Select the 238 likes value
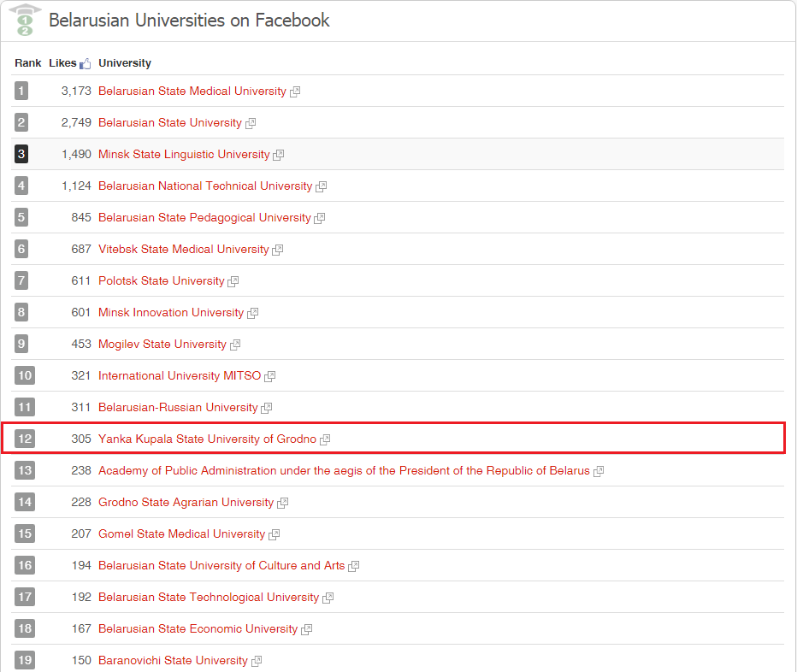Viewport: 797px width, 672px height. [81, 470]
